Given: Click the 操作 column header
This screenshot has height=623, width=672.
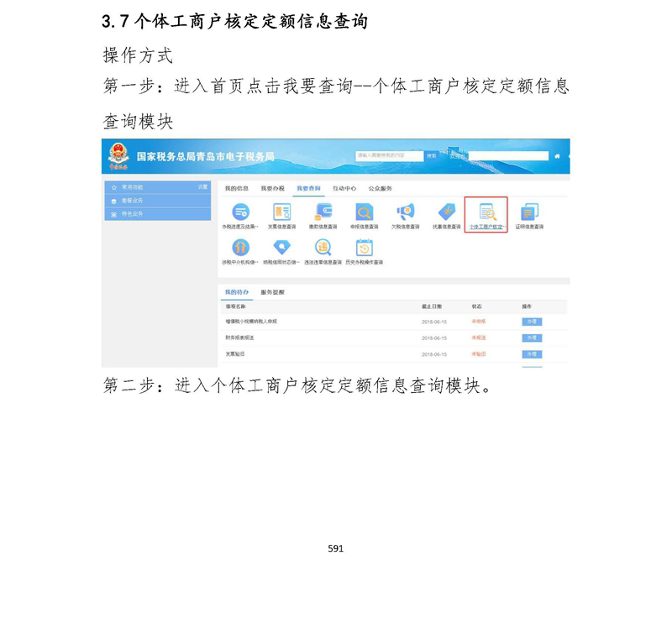Looking at the screenshot, I should [527, 306].
